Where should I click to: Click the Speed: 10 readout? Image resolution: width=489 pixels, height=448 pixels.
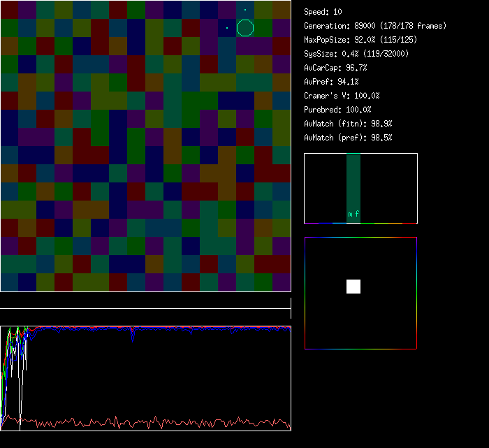click(x=323, y=12)
